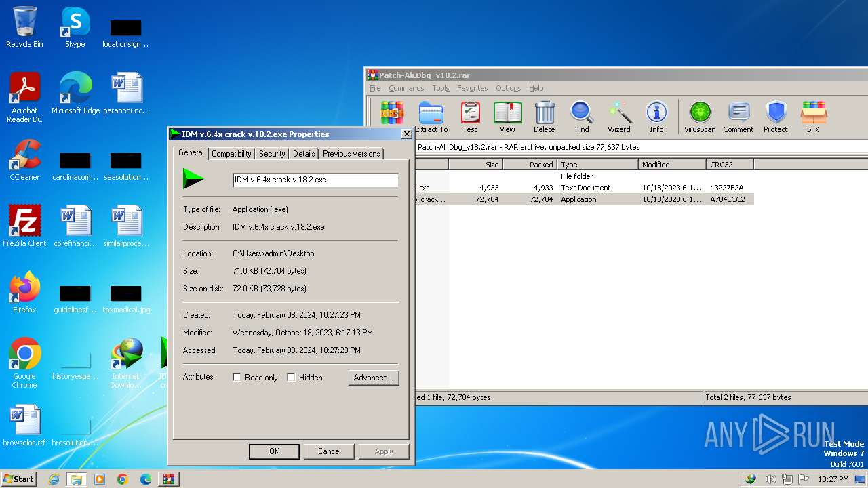
Task: Click the WinRAR Add archive icon
Action: [392, 113]
